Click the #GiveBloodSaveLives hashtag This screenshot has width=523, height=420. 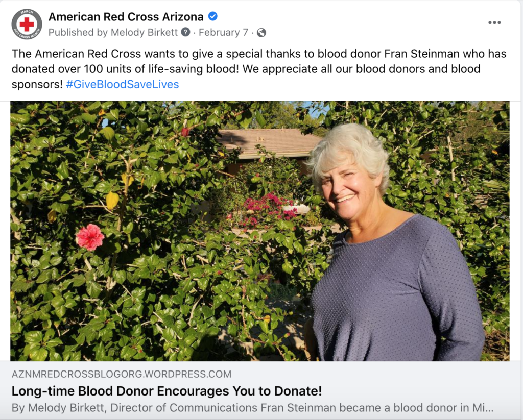tap(123, 84)
